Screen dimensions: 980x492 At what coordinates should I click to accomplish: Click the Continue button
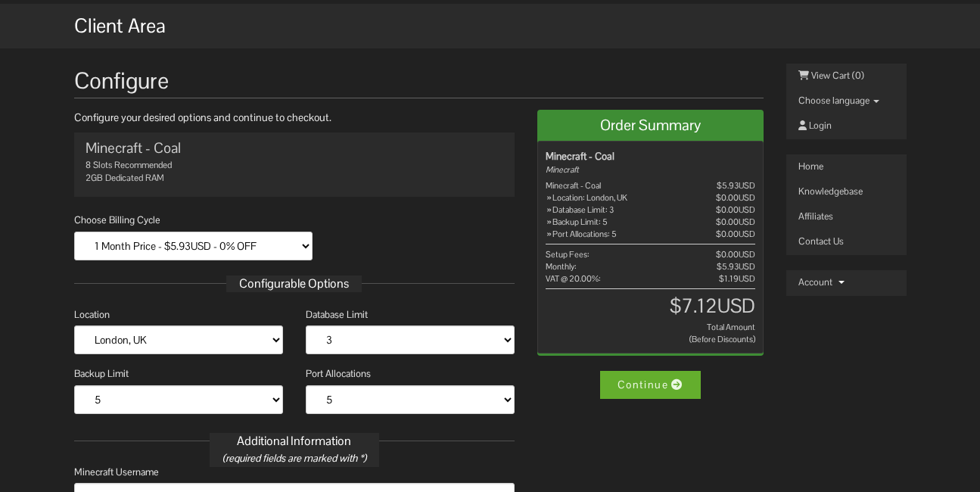pos(650,385)
